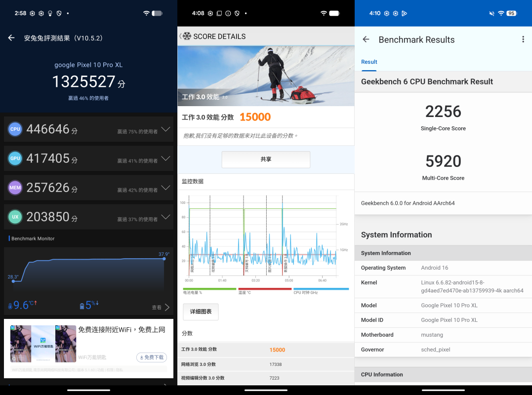
Task: Tap the CPU 时钟 GHz blue legend
Action: click(x=321, y=291)
